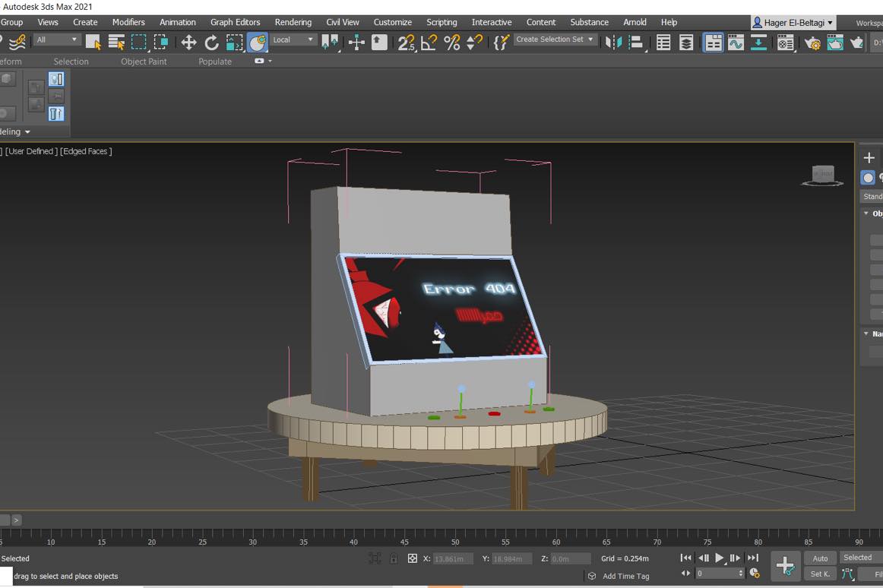The image size is (883, 588).
Task: Toggle the selection lock padlock
Action: tap(394, 558)
